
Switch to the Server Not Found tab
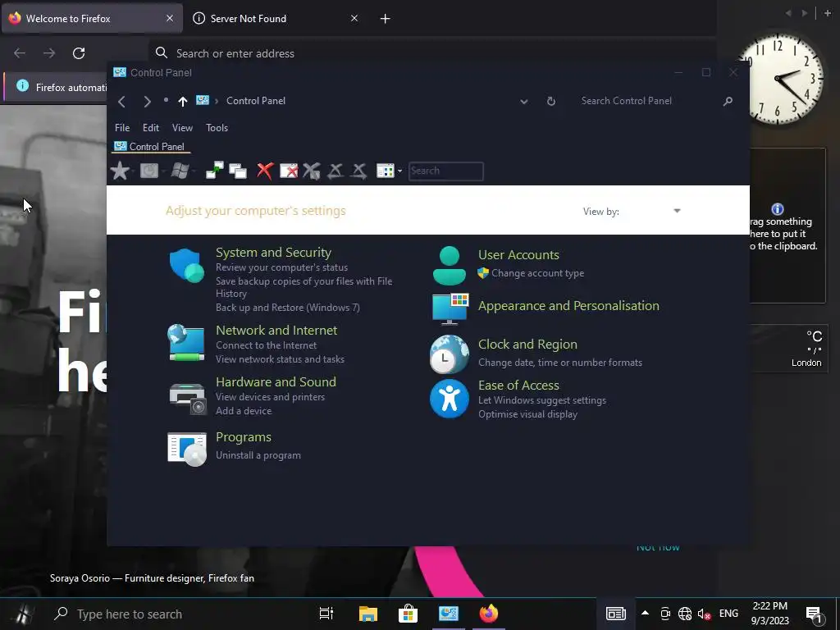(x=275, y=19)
